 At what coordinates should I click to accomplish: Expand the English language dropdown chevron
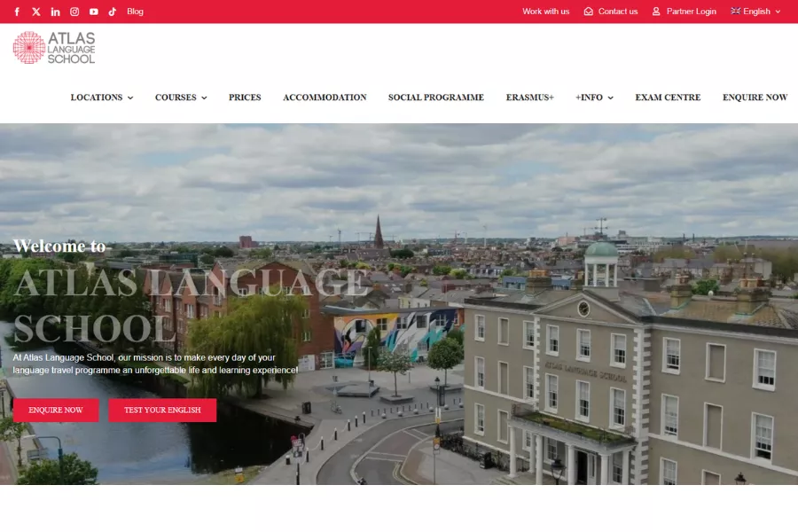coord(778,12)
